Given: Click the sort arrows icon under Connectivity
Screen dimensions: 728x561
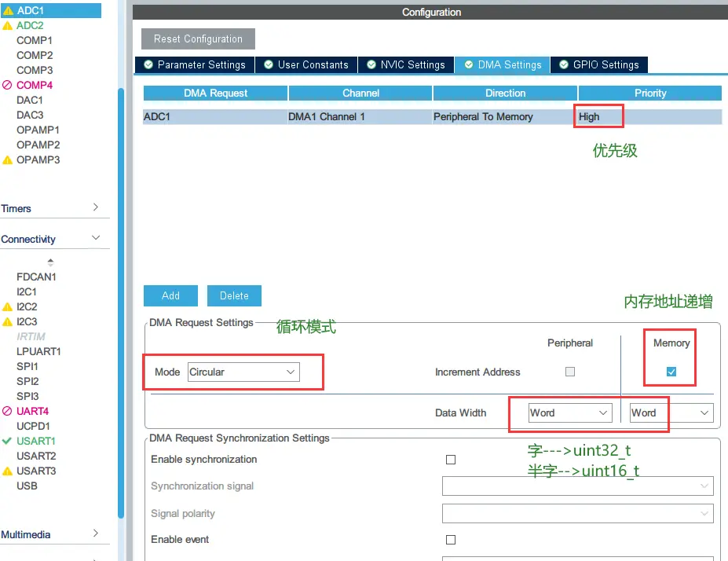Looking at the screenshot, I should pyautogui.click(x=51, y=262).
